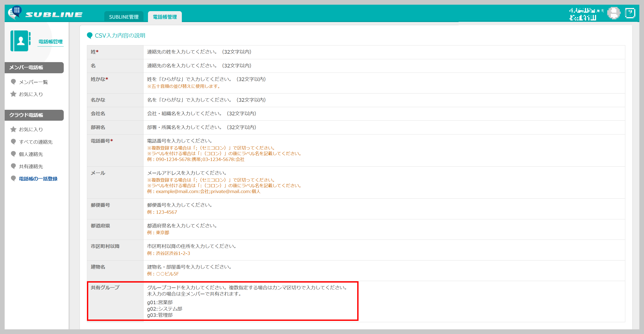Click the SUBLINE logo icon
This screenshot has height=334, width=644.
(14, 12)
